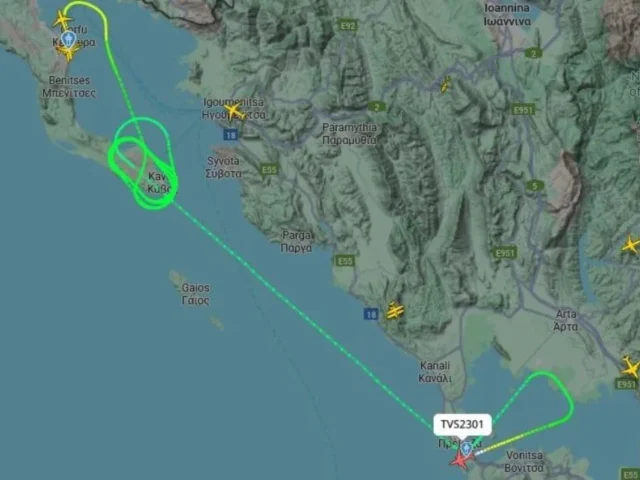Select the yellow plane east of E951 upper right
The image size is (640, 480).
tap(631, 245)
